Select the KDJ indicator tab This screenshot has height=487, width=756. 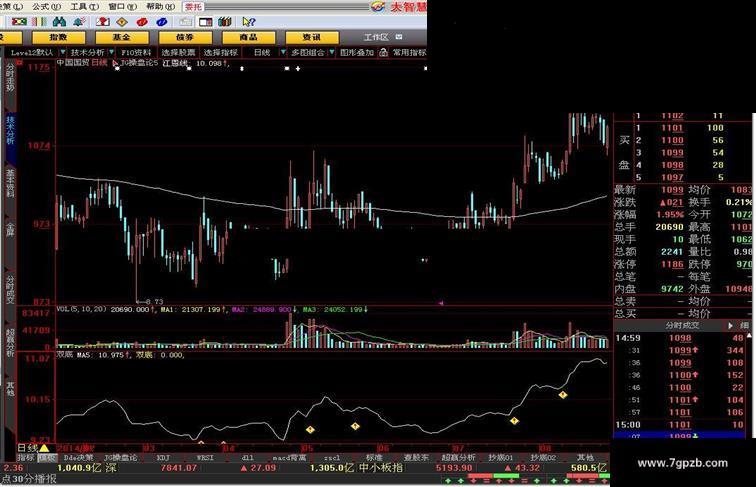coord(163,457)
